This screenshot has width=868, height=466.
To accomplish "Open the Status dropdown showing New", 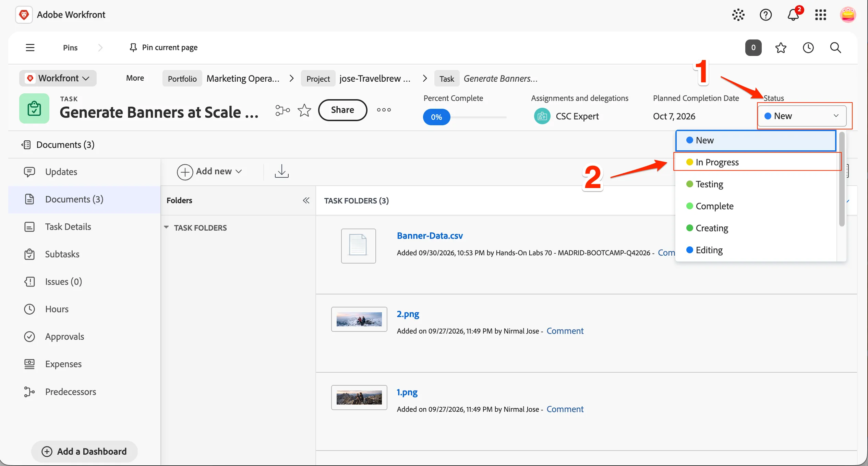I will pyautogui.click(x=802, y=116).
